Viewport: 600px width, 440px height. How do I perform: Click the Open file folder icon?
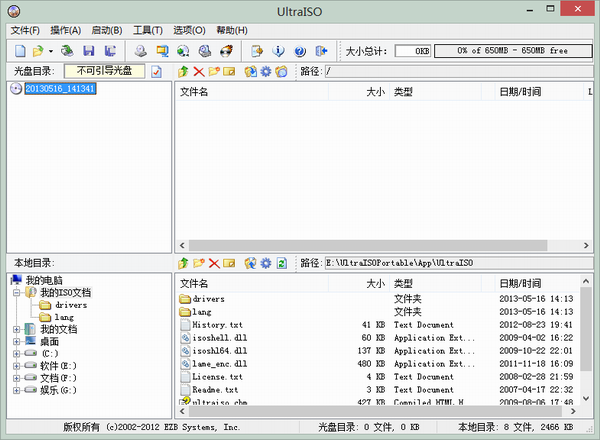(x=38, y=51)
